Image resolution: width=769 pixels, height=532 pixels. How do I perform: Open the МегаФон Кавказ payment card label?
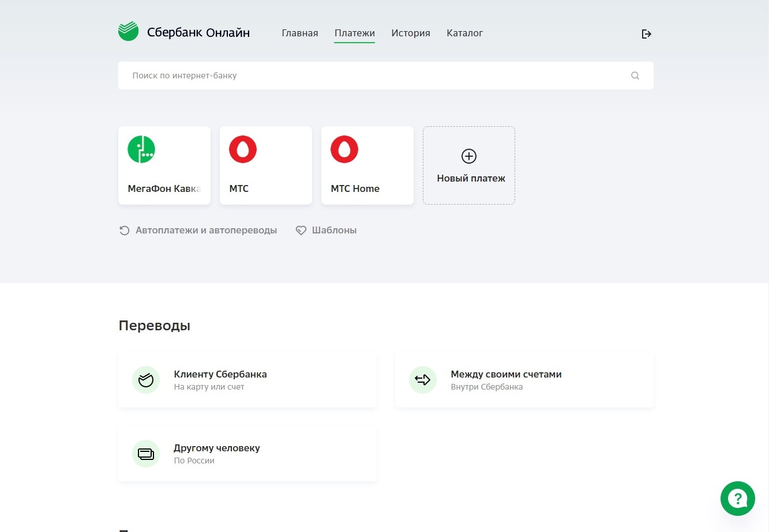coord(164,188)
